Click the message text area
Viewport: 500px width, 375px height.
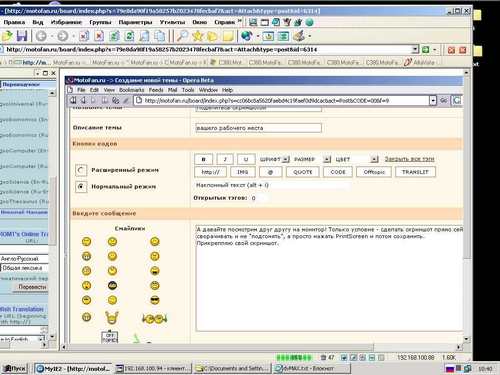[329, 278]
